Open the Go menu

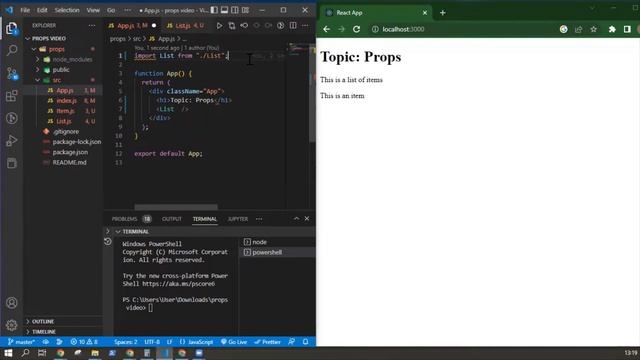(111, 10)
